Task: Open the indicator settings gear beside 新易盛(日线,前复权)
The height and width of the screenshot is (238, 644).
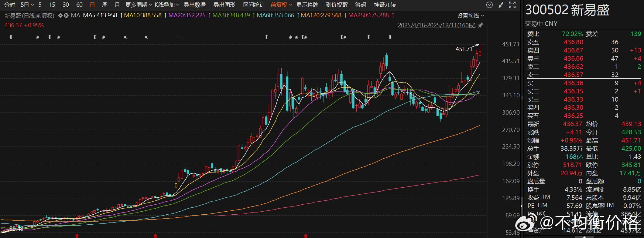Action: click(x=60, y=15)
